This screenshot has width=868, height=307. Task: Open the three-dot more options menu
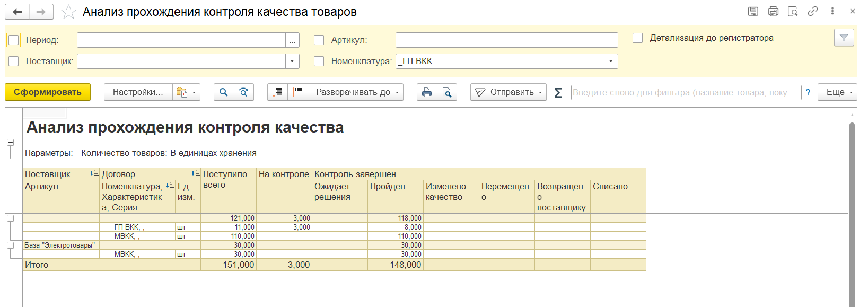point(832,11)
